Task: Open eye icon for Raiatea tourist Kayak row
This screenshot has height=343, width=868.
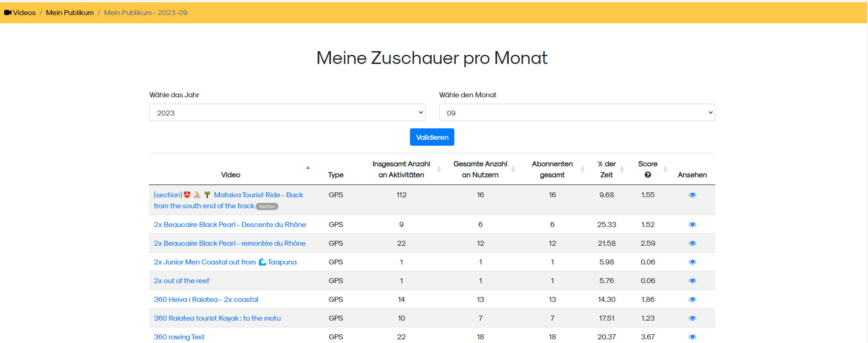Action: click(692, 318)
